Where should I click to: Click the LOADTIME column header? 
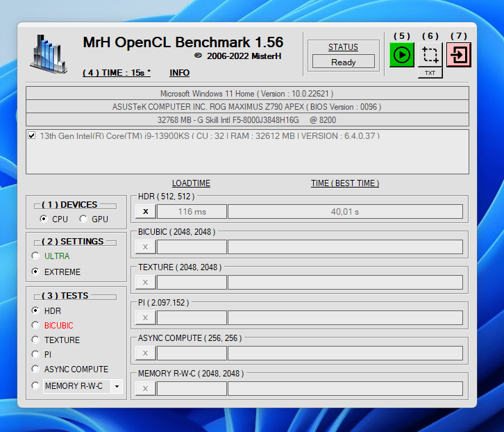tap(191, 183)
